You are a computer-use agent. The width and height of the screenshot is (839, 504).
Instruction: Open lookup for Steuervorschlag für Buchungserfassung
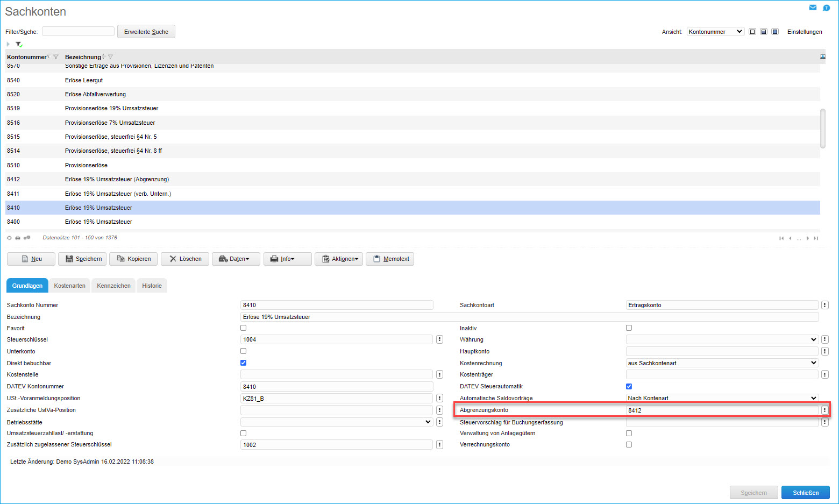(x=825, y=422)
